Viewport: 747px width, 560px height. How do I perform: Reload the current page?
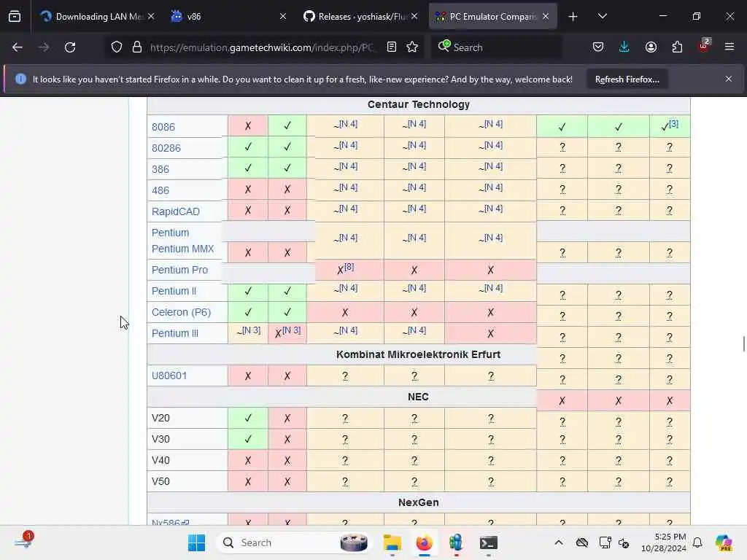point(70,47)
